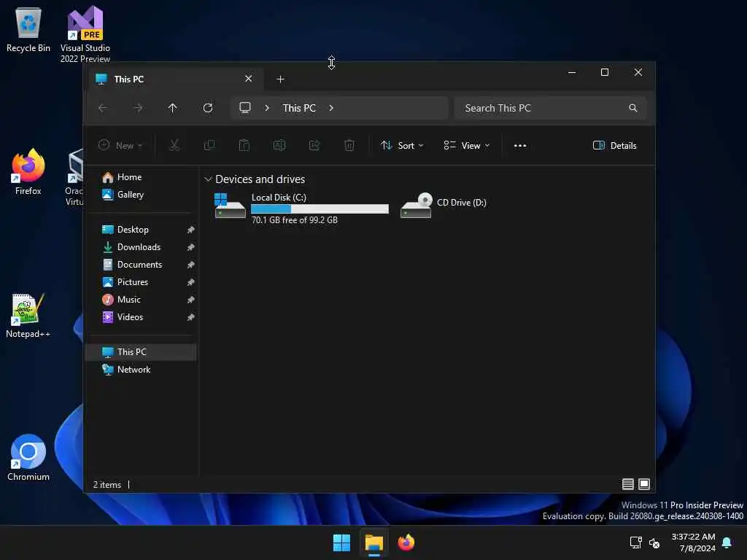Screen dimensions: 747x560
Task: Open the View dropdown menu
Action: point(466,146)
